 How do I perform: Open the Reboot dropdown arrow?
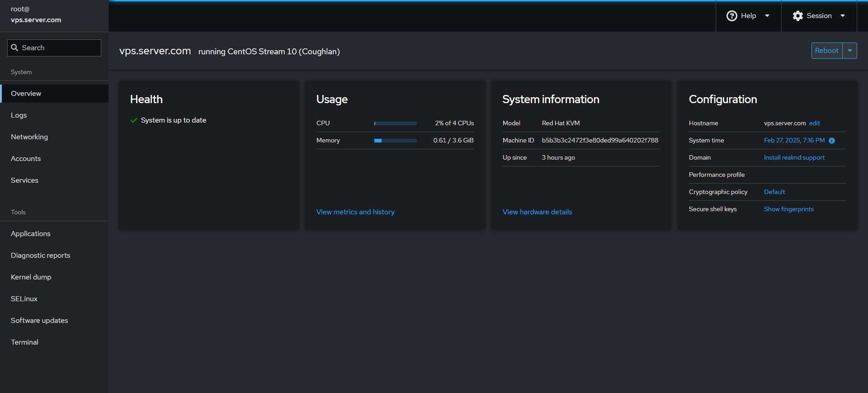coord(850,51)
